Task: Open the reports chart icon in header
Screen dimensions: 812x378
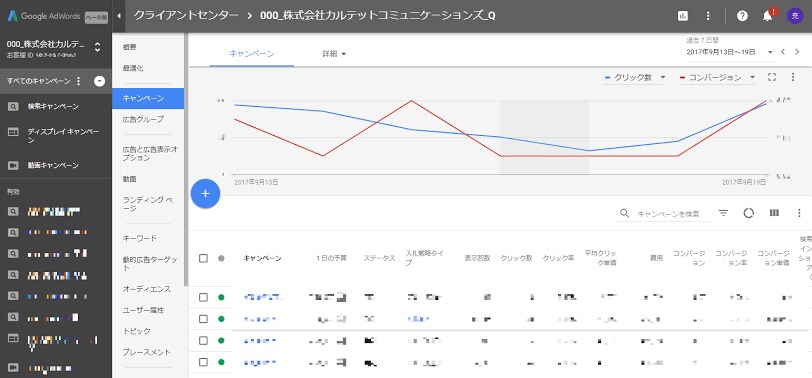Action: 683,16
